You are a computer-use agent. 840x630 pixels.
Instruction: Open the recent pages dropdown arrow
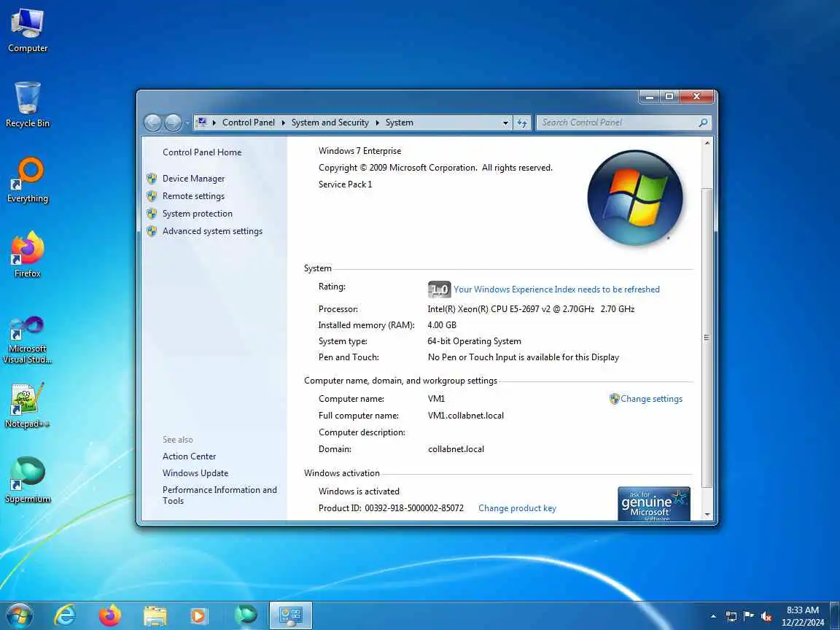tap(187, 123)
